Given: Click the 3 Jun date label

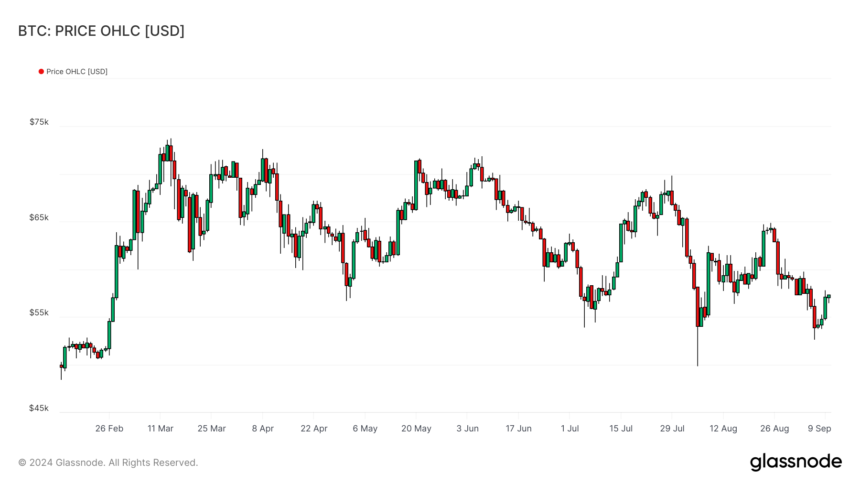Looking at the screenshot, I should [x=467, y=429].
